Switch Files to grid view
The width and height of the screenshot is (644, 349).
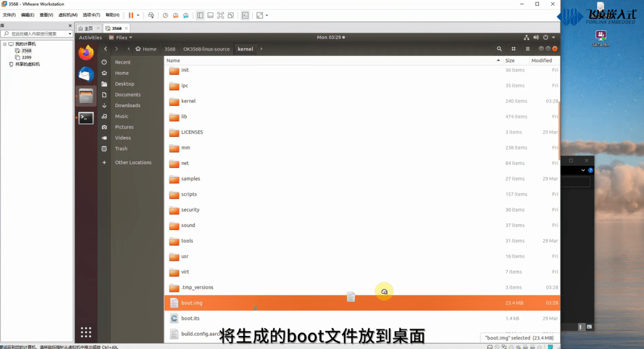[x=514, y=48]
